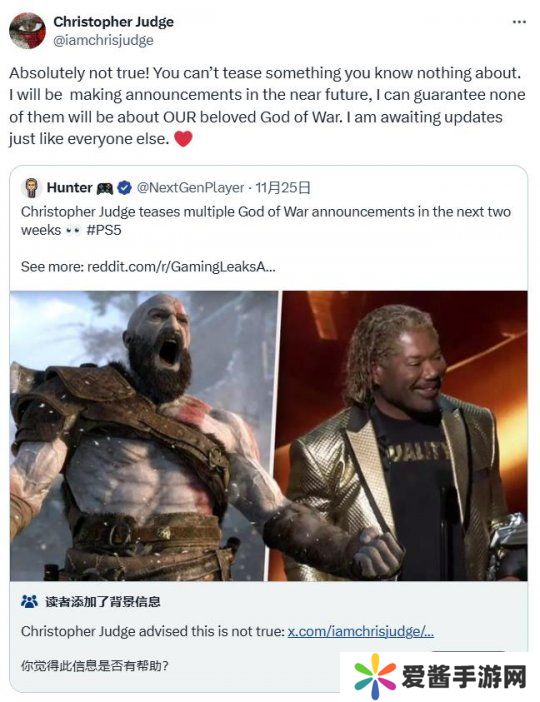This screenshot has height=702, width=540.
Task: Open Christopher Judge's profile avatar
Action: point(27,30)
